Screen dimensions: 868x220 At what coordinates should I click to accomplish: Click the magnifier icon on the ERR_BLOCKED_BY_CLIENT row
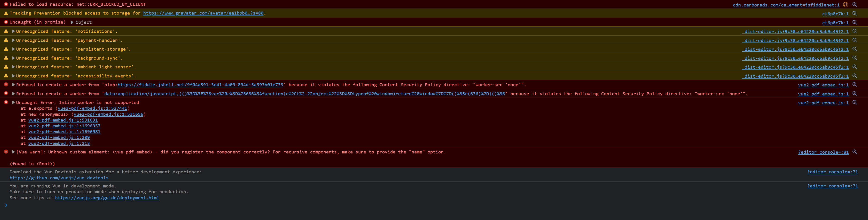point(855,5)
